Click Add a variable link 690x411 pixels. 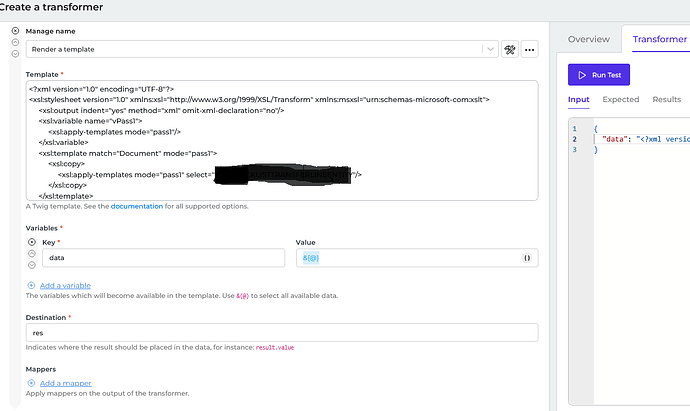click(x=65, y=286)
